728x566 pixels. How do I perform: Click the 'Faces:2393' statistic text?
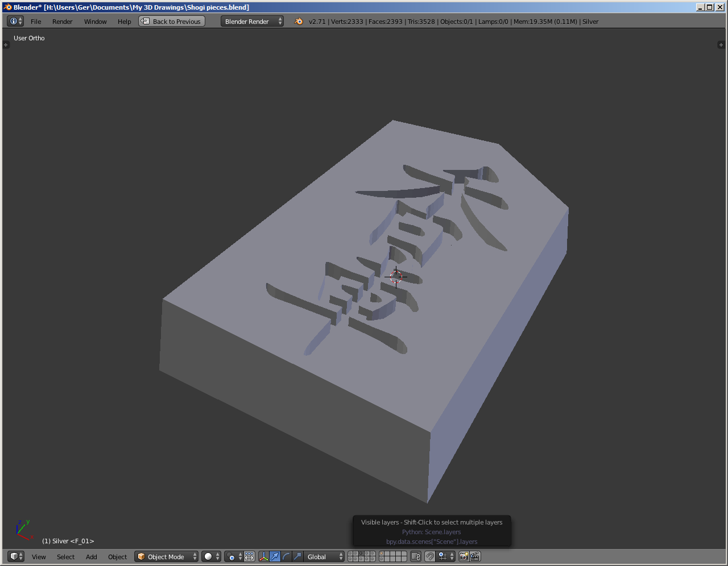pos(385,22)
